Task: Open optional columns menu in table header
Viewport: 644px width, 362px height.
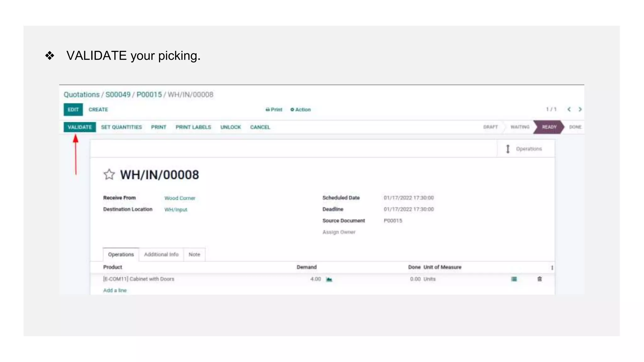Action: click(552, 268)
